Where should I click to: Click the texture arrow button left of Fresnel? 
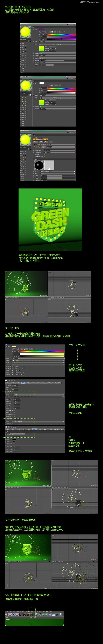pyautogui.click(x=40, y=44)
